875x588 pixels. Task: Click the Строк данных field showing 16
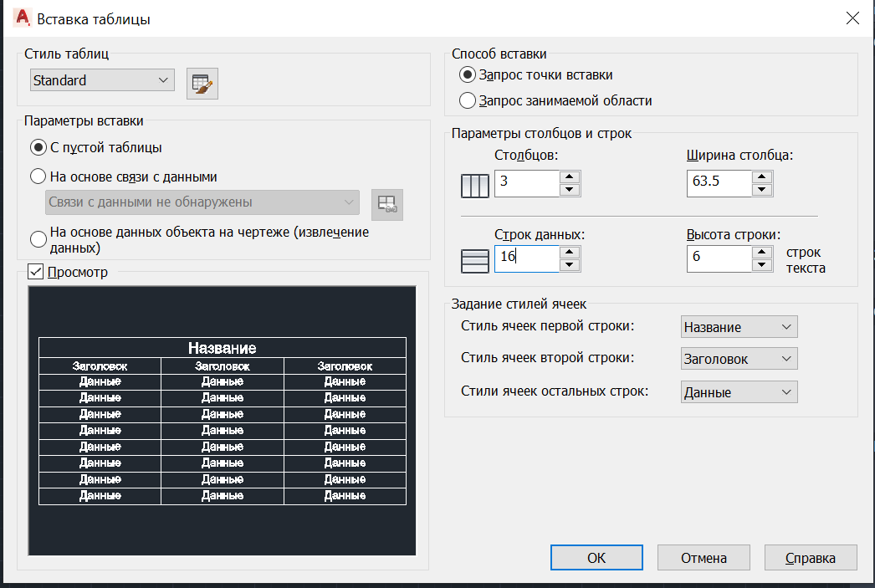[x=527, y=258]
